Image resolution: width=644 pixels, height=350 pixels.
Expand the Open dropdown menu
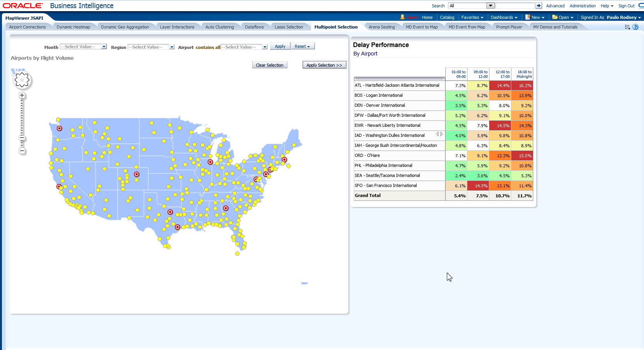click(x=563, y=17)
